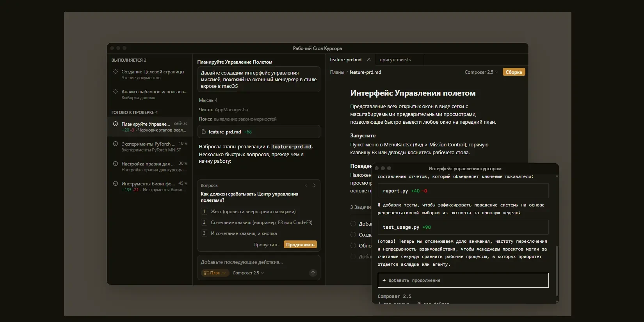
Task: Send message with the up-arrow button
Action: point(313,273)
